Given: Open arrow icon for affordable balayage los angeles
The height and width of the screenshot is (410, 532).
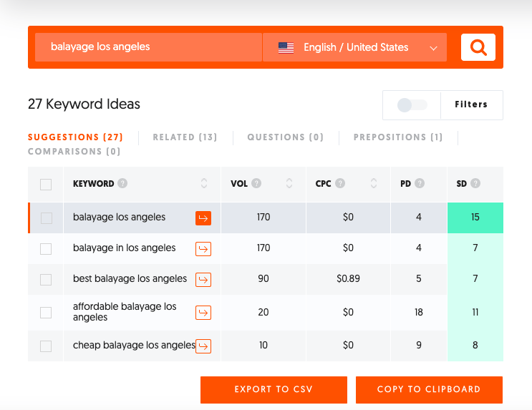Looking at the screenshot, I should [203, 313].
